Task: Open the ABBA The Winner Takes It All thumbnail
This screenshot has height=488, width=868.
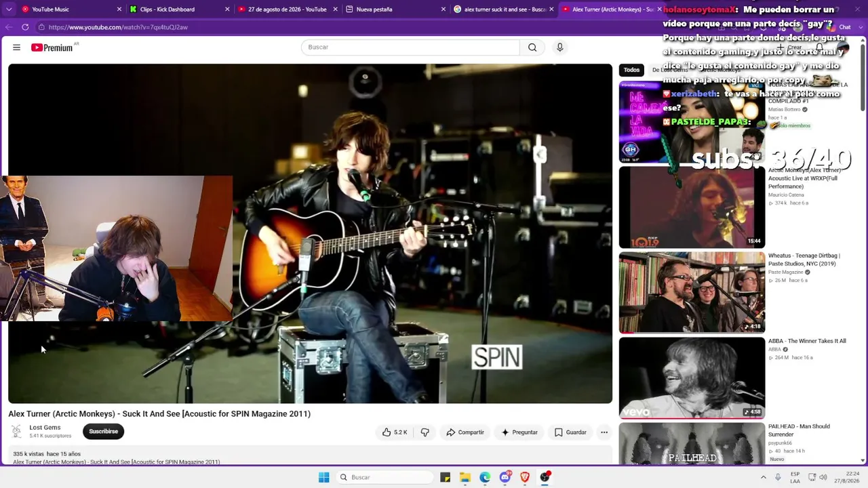Action: (x=692, y=378)
